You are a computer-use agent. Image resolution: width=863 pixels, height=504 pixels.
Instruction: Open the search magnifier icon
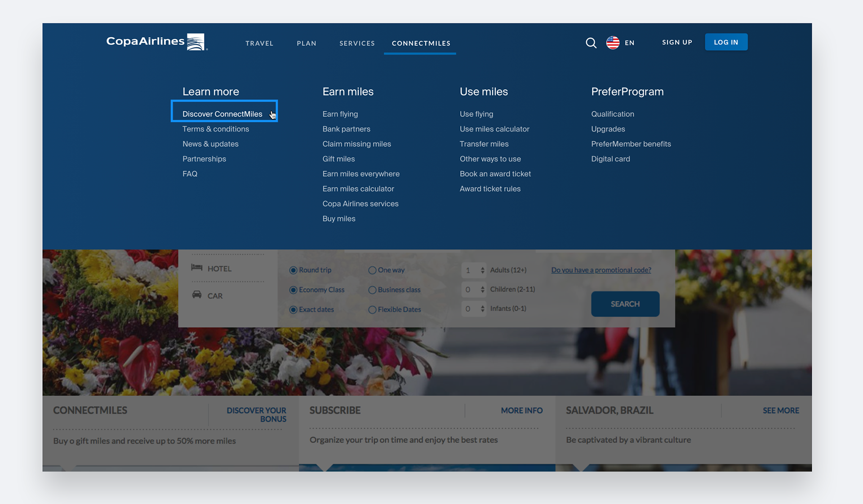[591, 43]
